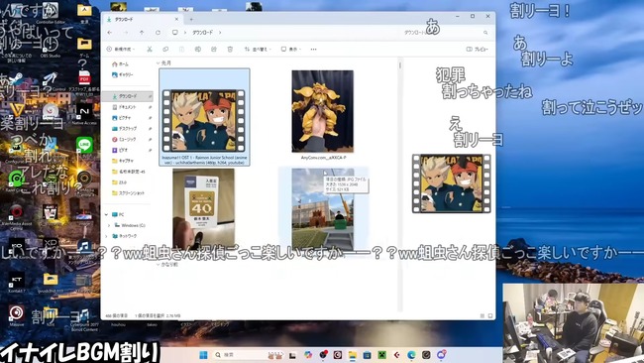
Task: Close the ダウンロード tab
Action: pyautogui.click(x=177, y=19)
